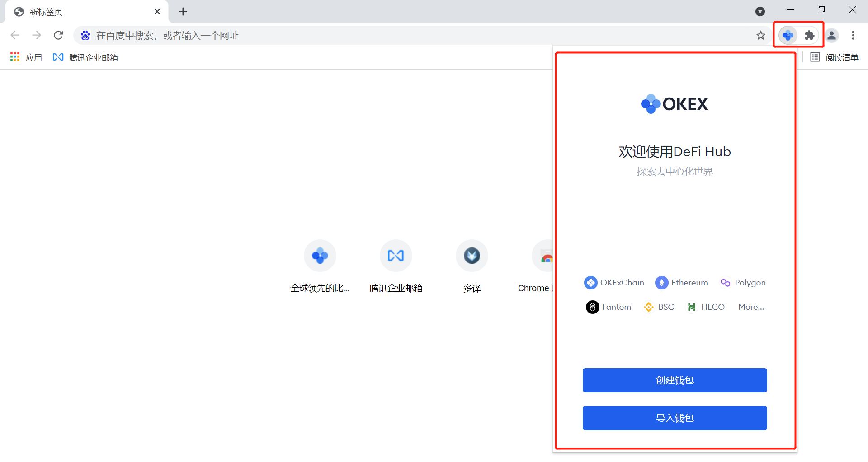Open the browser download status icon
The height and width of the screenshot is (462, 868).
(x=761, y=11)
